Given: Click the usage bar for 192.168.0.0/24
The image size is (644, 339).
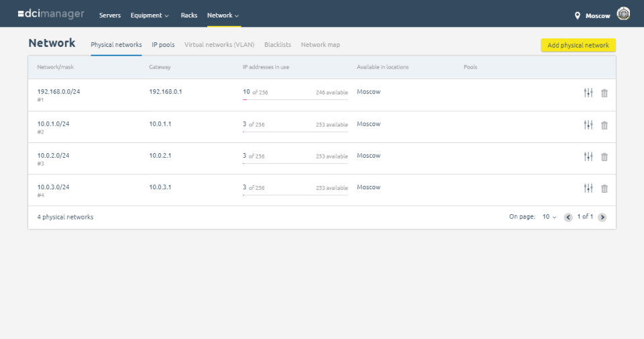Looking at the screenshot, I should point(295,99).
